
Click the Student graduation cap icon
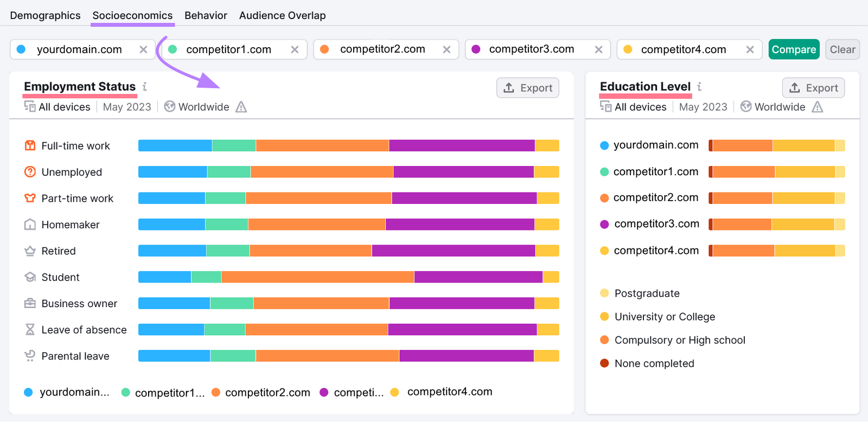coord(30,277)
